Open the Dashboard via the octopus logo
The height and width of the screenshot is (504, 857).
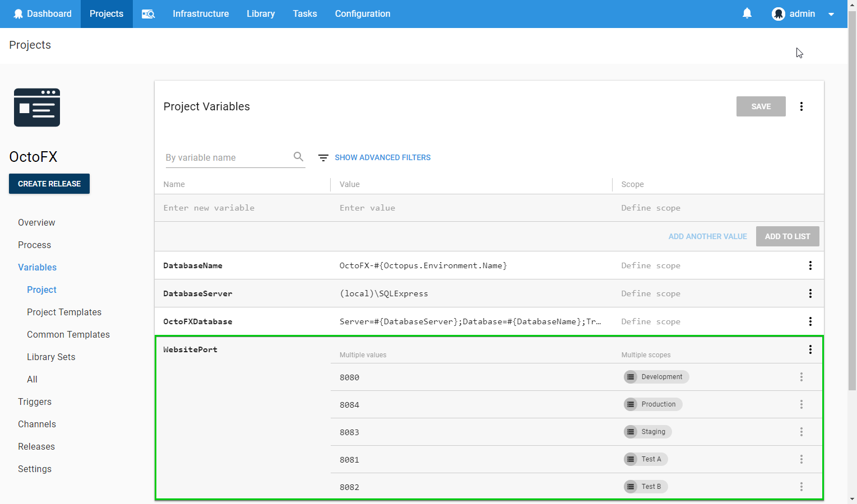tap(18, 13)
